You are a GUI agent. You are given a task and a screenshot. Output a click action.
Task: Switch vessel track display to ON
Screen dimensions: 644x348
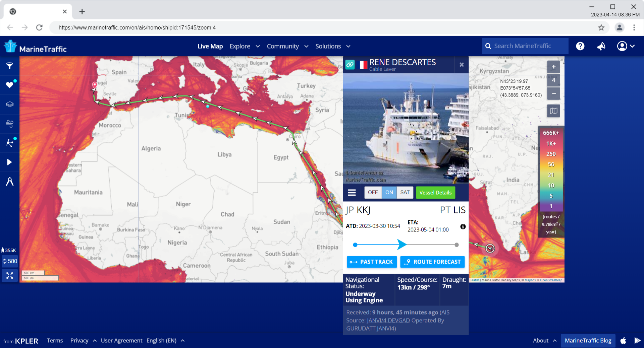point(389,193)
